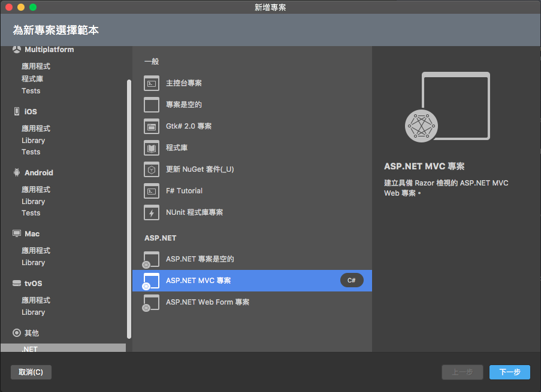Click the F# Tutorial terminal icon
This screenshot has height=392, width=541.
(152, 191)
